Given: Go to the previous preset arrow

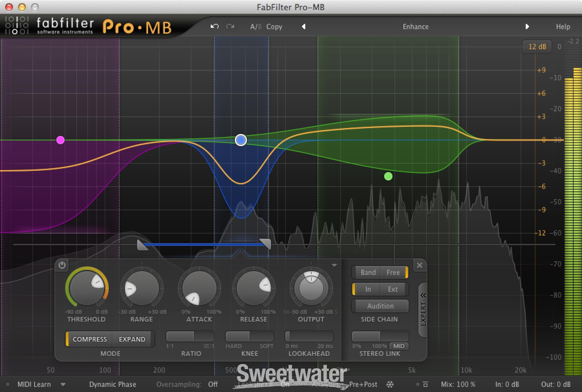Looking at the screenshot, I should pos(304,27).
